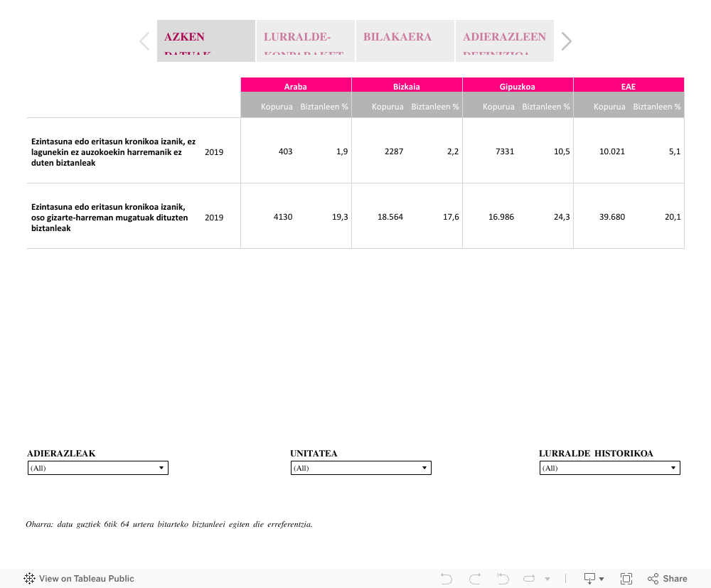Click the Share button

click(667, 578)
